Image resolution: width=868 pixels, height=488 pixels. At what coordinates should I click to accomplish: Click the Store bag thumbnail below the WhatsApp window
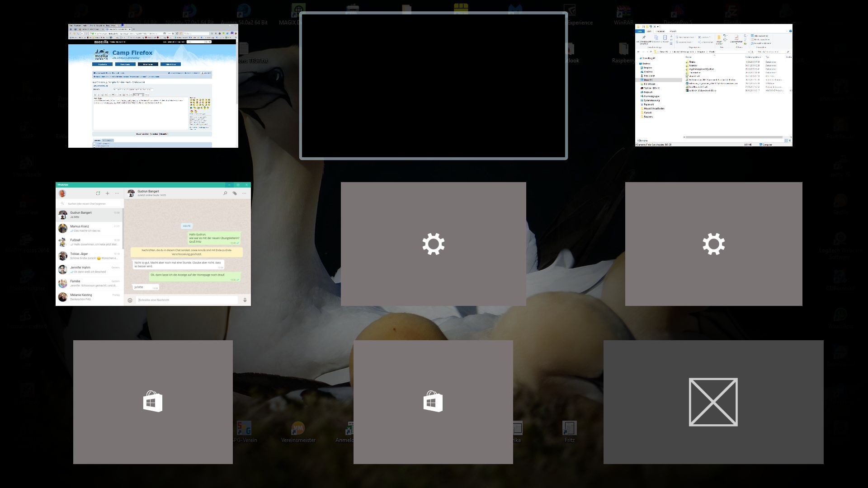click(x=153, y=402)
